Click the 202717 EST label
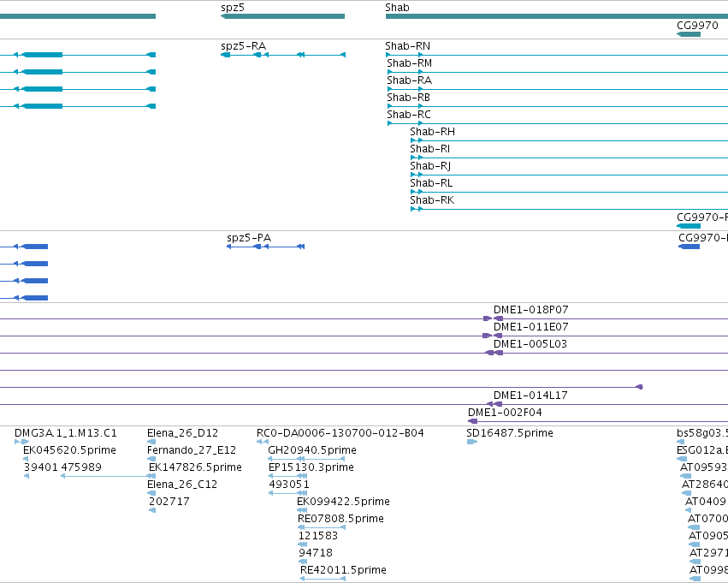The image size is (728, 583). point(169,503)
